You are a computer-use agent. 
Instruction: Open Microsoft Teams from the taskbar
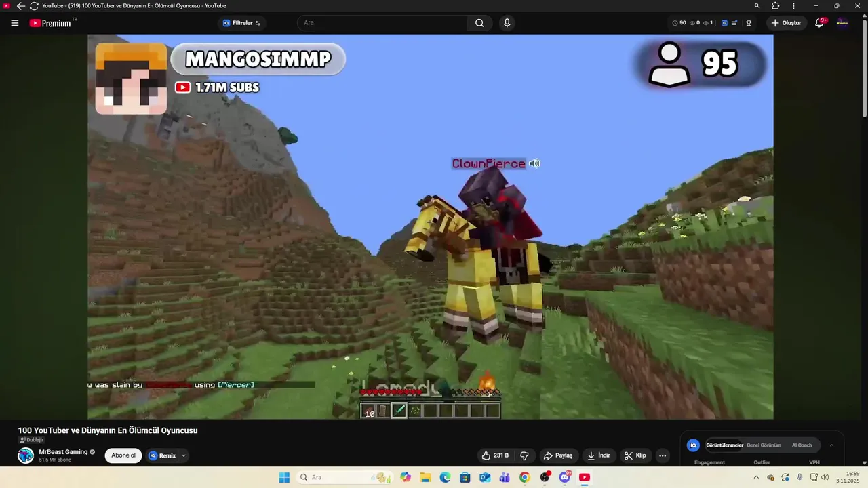[505, 477]
